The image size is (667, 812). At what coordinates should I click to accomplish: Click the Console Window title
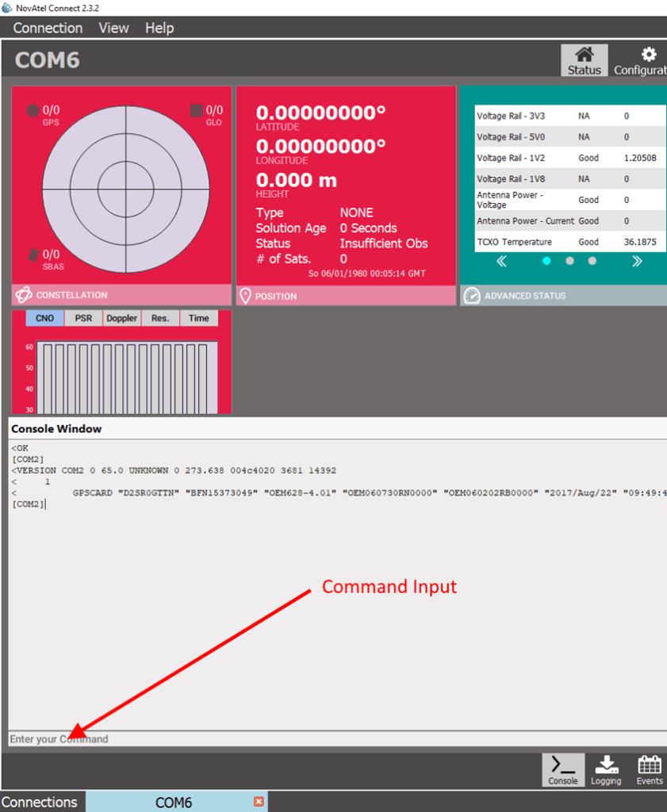coord(56,429)
